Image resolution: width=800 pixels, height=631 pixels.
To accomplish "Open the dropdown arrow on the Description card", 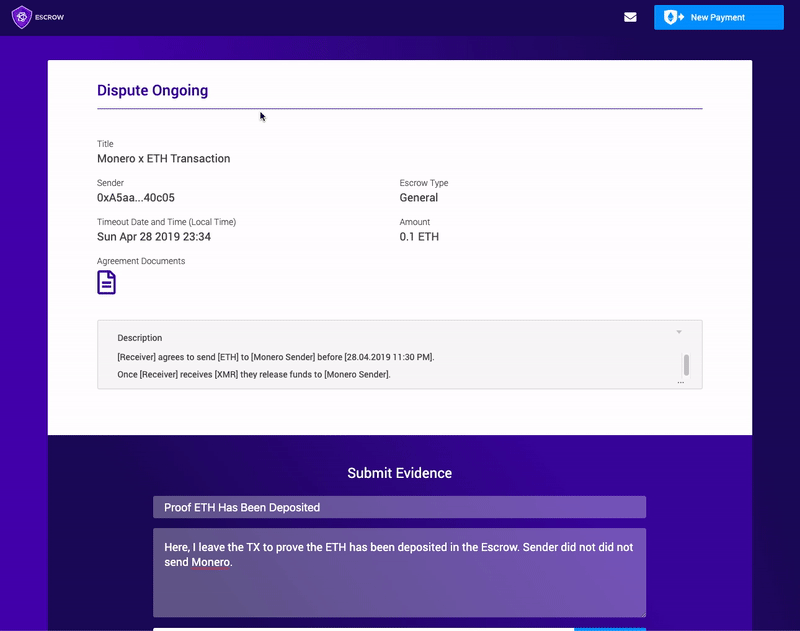I will (x=679, y=332).
